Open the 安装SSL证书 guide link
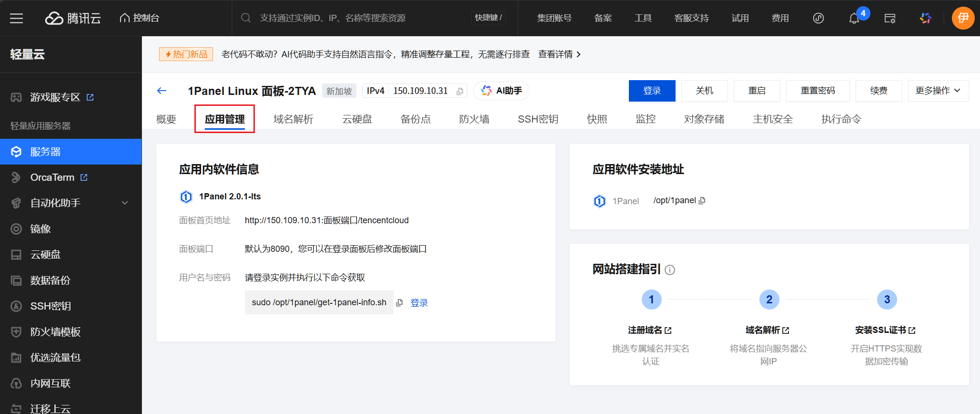 point(885,330)
